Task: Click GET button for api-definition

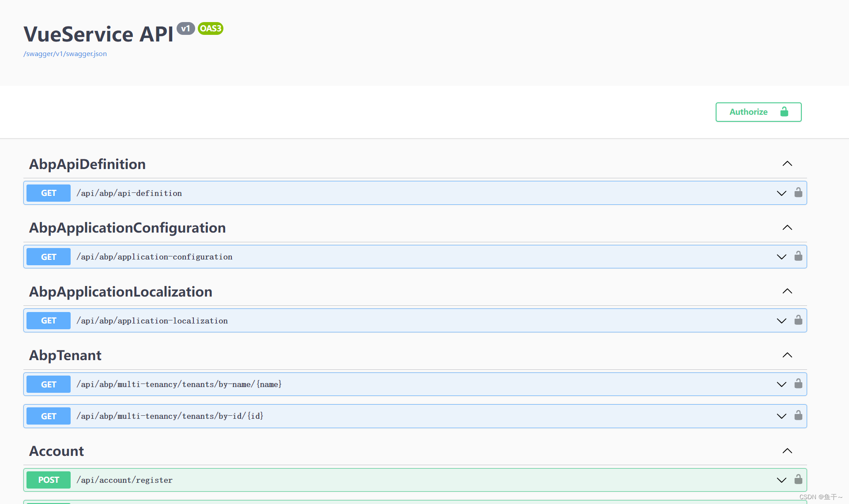Action: click(x=49, y=193)
